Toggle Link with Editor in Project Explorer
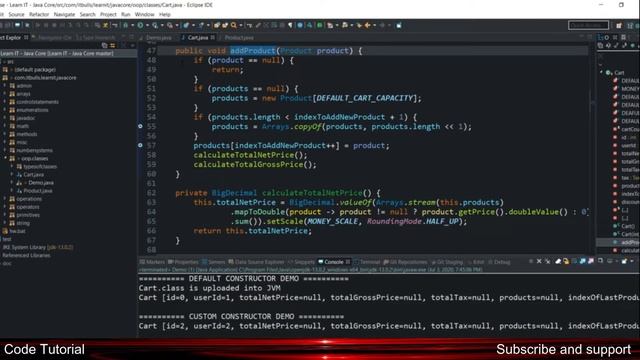Image resolution: width=640 pixels, height=360 pixels. click(112, 45)
